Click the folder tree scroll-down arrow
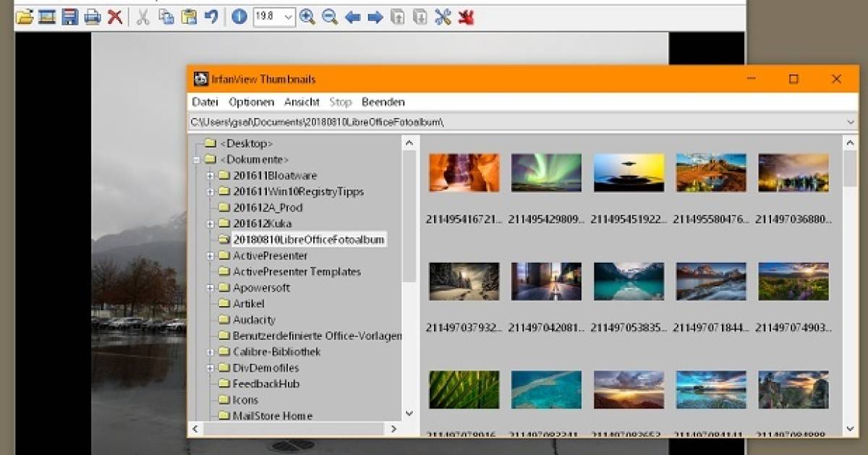This screenshot has width=868, height=455. point(409,414)
